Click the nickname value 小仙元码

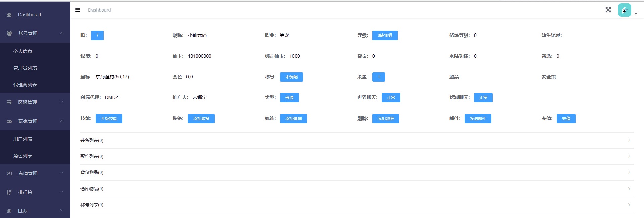point(197,35)
